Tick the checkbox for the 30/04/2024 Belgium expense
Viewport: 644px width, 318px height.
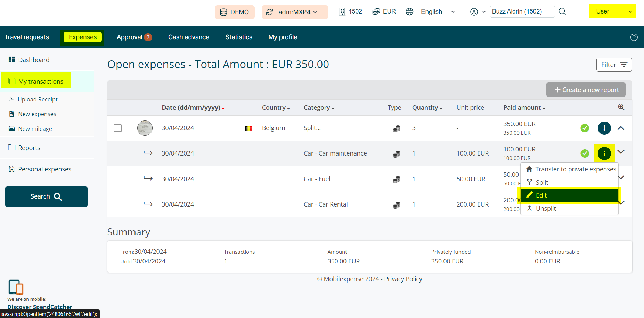pos(118,128)
